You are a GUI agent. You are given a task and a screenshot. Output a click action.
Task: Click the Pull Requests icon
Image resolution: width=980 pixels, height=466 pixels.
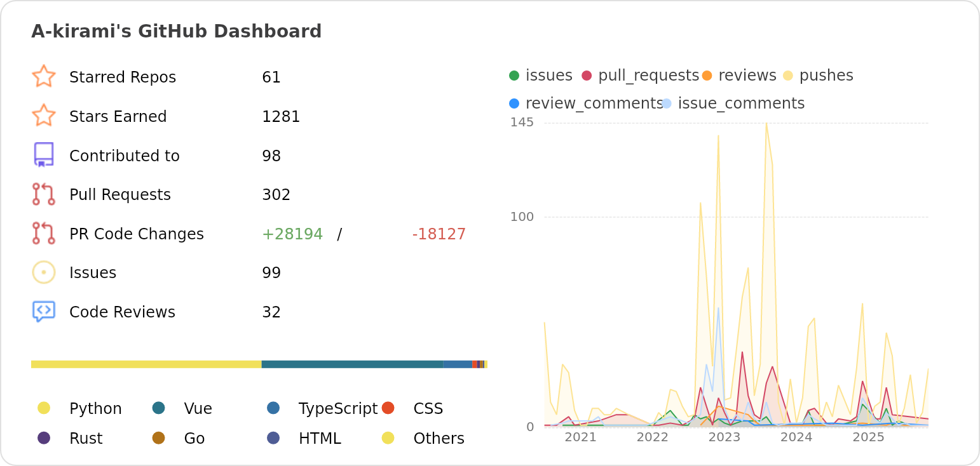[x=44, y=194]
